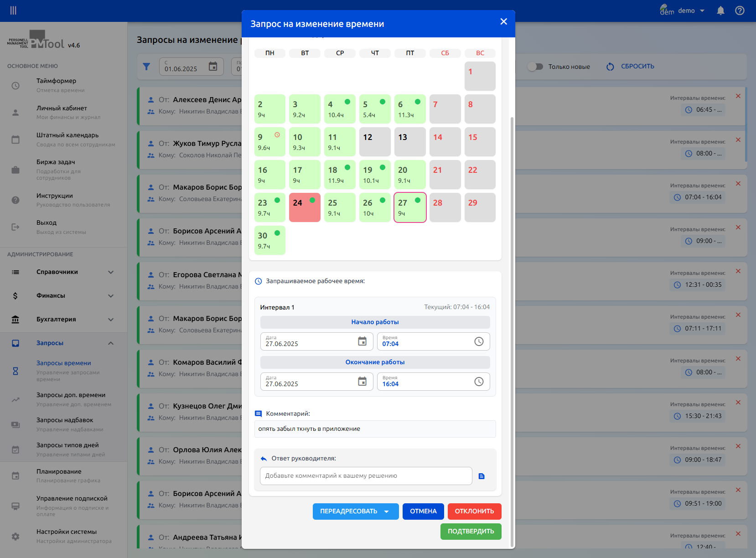Open Управление подпиской menu item
Viewport: 756px width, 558px height.
point(63,506)
